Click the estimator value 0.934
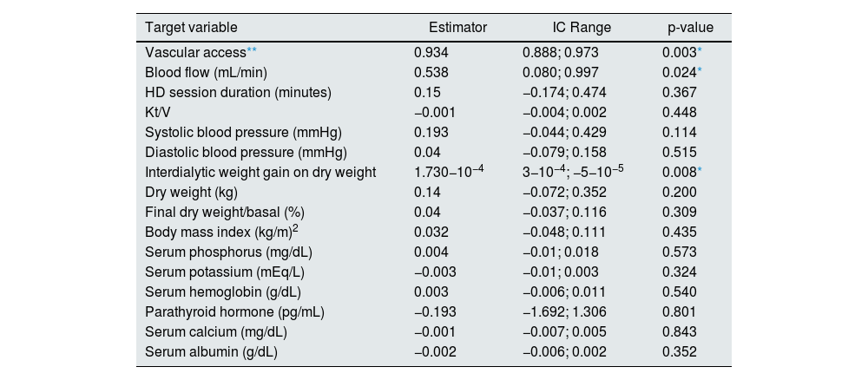The height and width of the screenshot is (380, 868). tap(431, 53)
